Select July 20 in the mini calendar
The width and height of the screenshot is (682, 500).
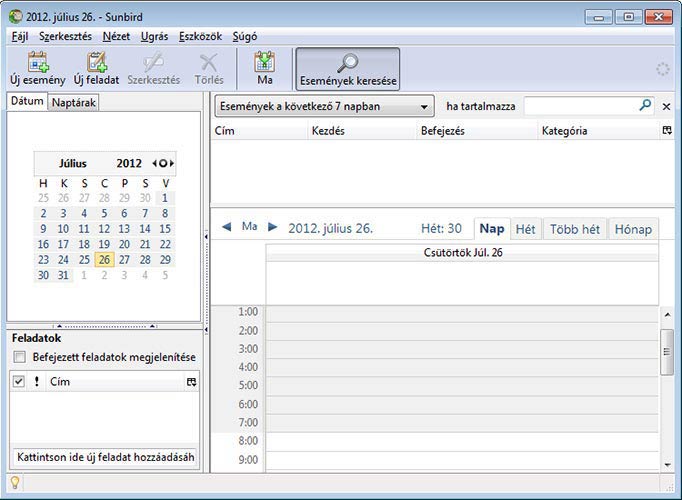pyautogui.click(x=124, y=244)
